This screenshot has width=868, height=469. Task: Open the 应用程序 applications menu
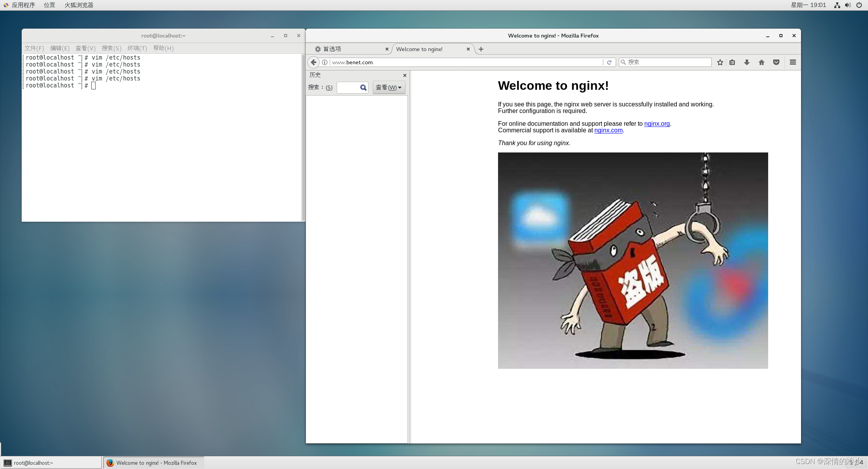pyautogui.click(x=19, y=5)
